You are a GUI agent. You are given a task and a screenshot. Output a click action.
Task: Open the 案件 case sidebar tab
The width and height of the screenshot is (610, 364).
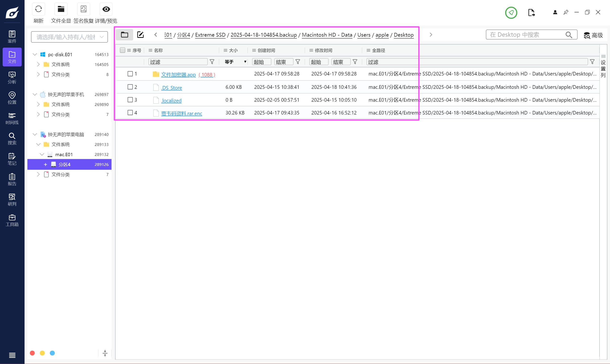(12, 37)
